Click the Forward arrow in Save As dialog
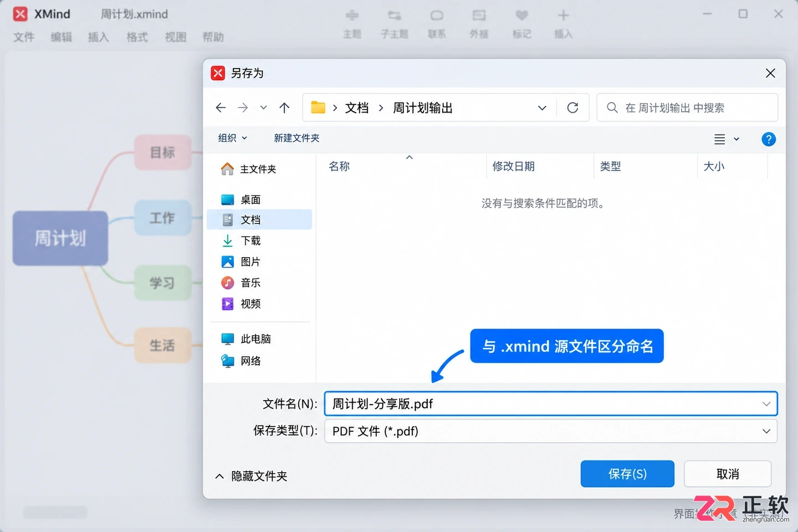The width and height of the screenshot is (798, 532). coord(243,108)
